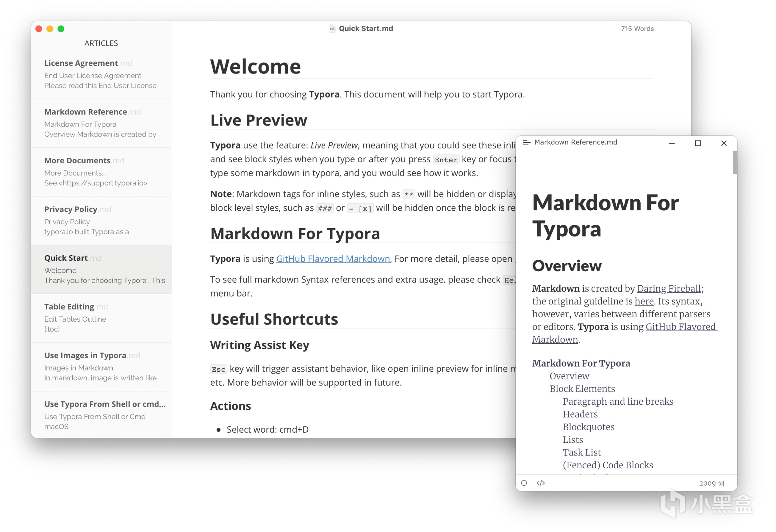Click the hamburger menu icon beside Markdown Reference.md

pyautogui.click(x=526, y=142)
